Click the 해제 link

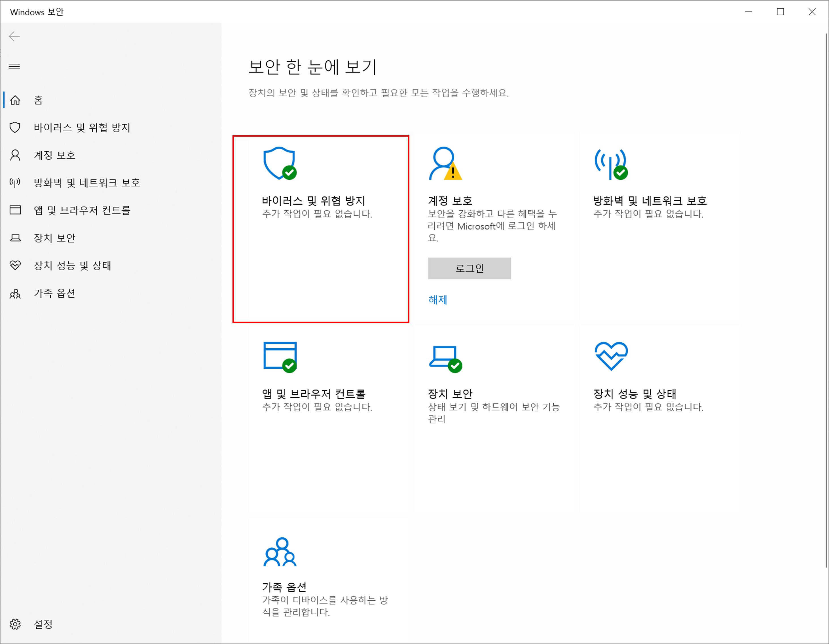438,300
